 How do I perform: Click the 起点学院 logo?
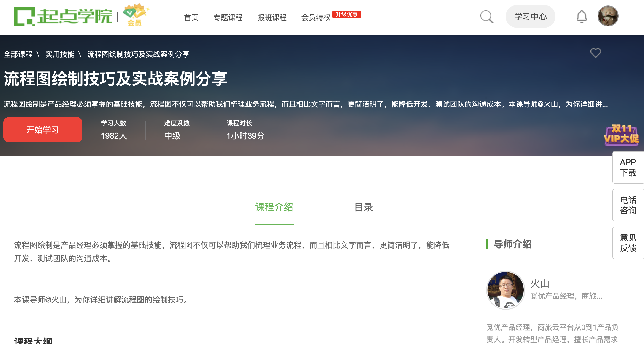point(63,16)
